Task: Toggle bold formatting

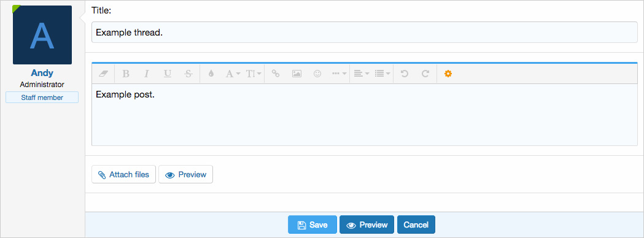Action: pos(126,74)
